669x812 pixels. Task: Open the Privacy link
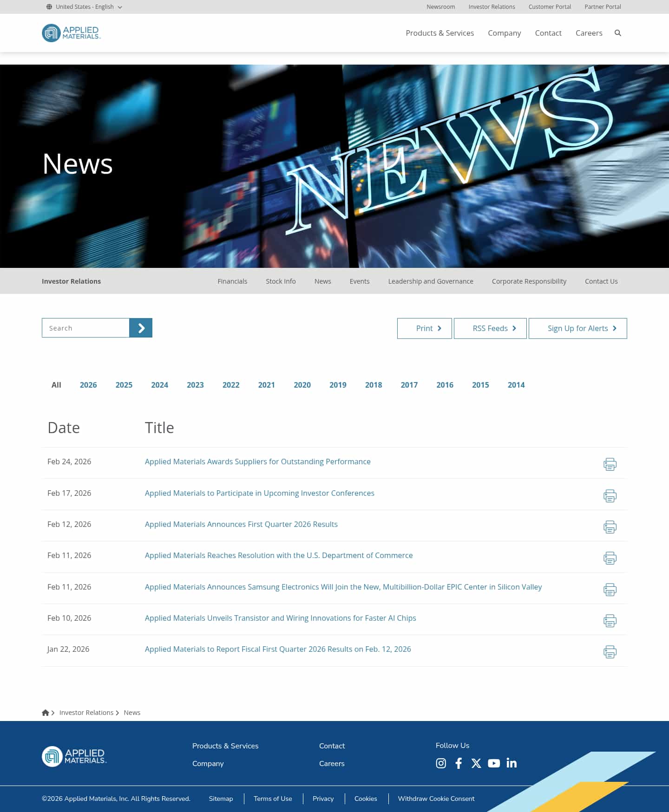(323, 799)
